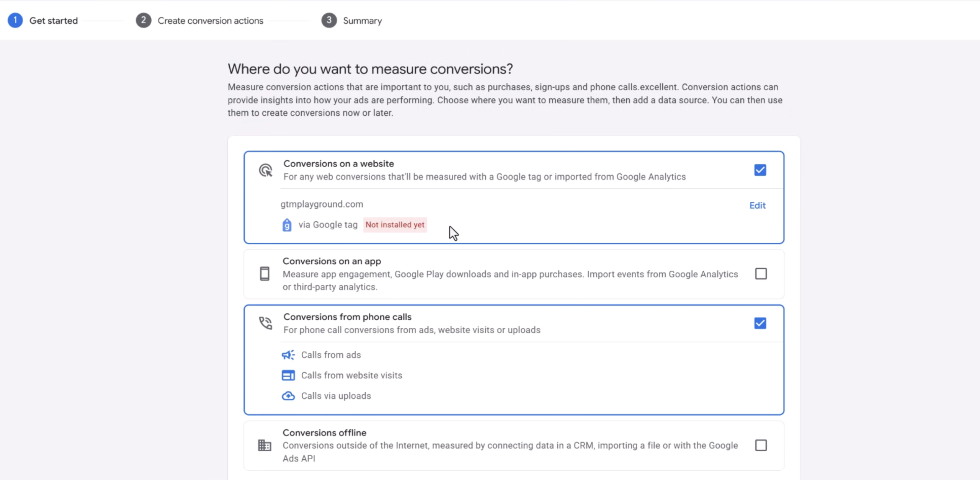The width and height of the screenshot is (980, 480).
Task: Click the phone calls conversions icon
Action: click(x=265, y=323)
